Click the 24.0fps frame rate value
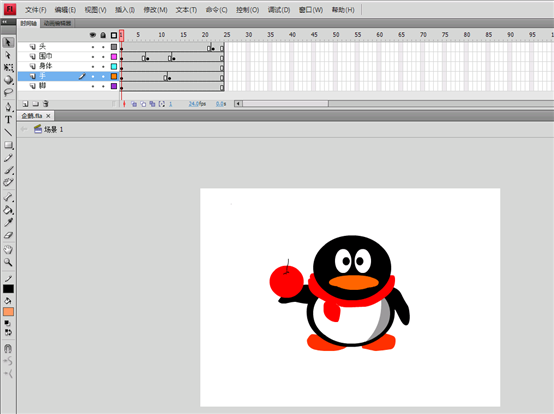 [x=197, y=104]
